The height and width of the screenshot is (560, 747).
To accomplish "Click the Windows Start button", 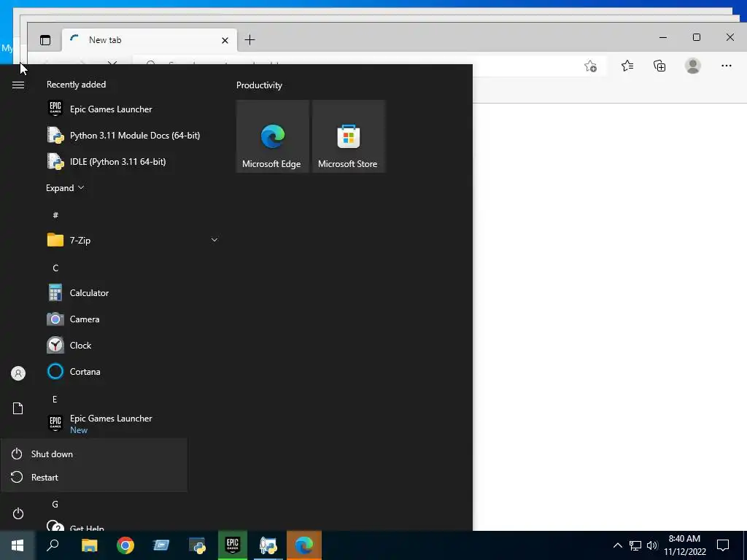I will tap(18, 545).
